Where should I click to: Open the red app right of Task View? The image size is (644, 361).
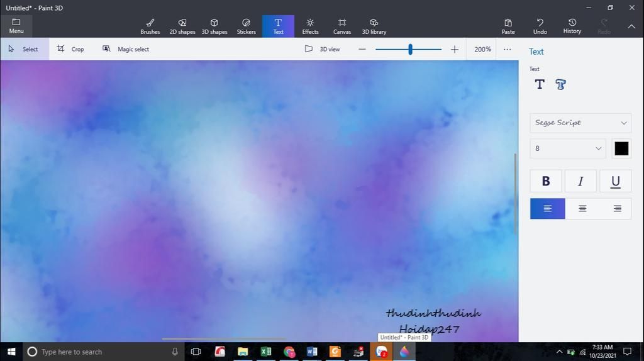[x=219, y=352]
